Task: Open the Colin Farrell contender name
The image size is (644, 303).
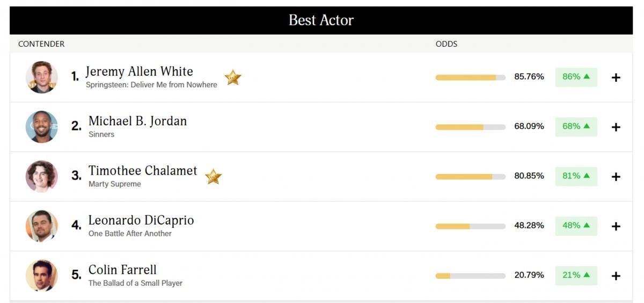Action: pyautogui.click(x=122, y=270)
